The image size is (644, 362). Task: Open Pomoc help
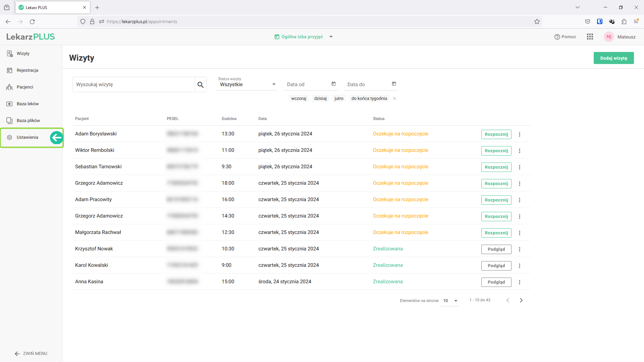click(x=565, y=37)
